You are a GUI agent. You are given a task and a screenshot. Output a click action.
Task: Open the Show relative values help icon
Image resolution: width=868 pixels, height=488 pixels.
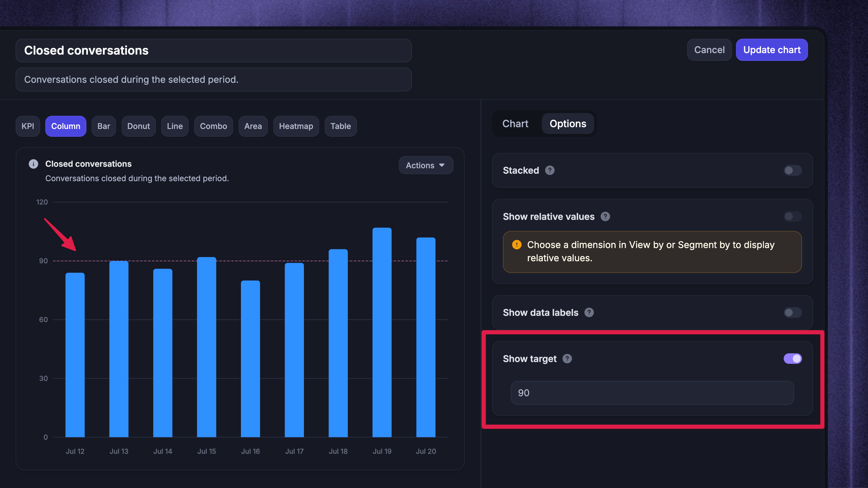(x=605, y=217)
